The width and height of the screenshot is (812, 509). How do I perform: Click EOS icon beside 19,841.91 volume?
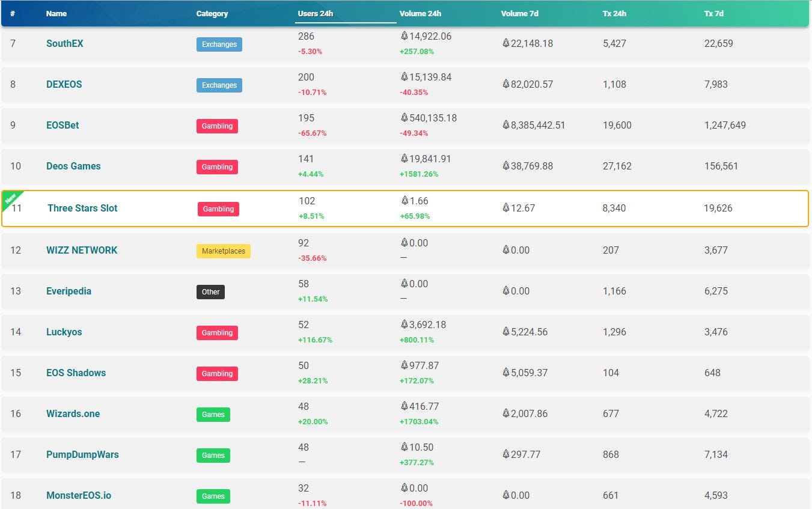pyautogui.click(x=404, y=159)
